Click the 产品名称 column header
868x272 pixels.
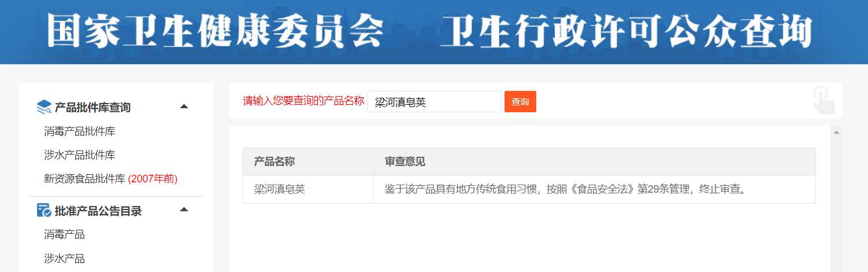click(x=275, y=161)
